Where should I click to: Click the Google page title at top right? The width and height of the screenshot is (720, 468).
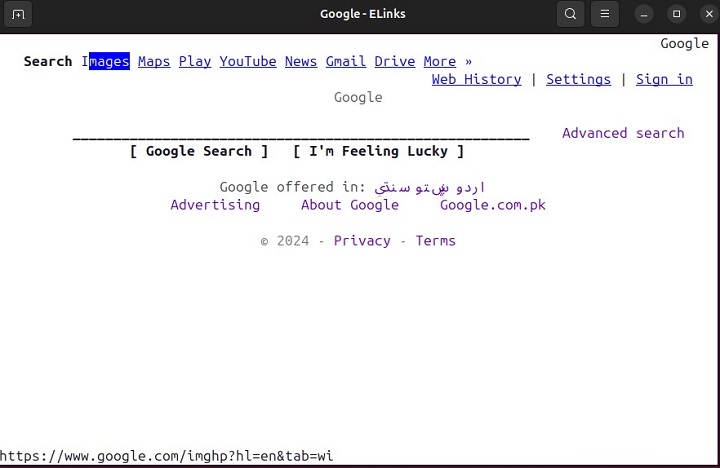click(x=685, y=44)
